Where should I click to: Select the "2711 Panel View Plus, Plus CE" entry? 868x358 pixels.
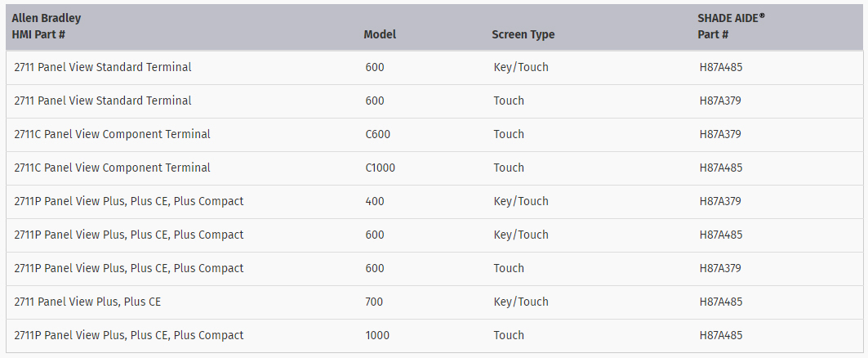click(87, 302)
